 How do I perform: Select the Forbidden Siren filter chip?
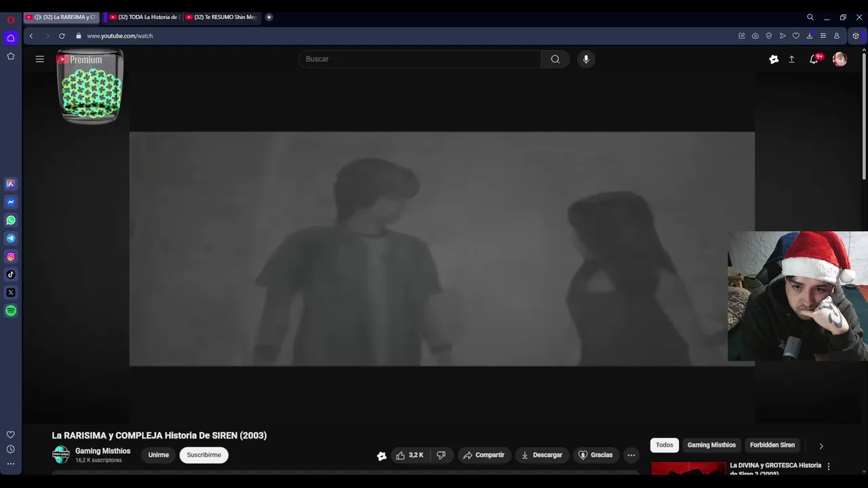tap(772, 445)
